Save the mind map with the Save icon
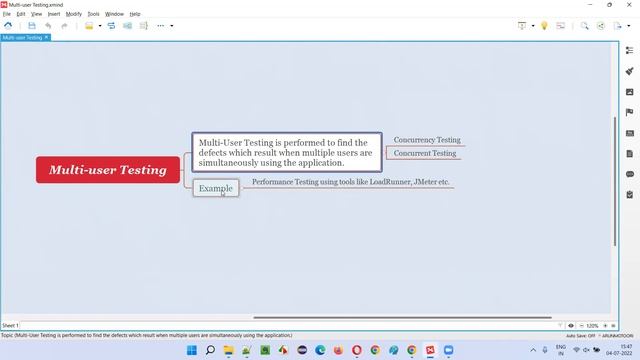Screen dimensions: 640x360 32,26
